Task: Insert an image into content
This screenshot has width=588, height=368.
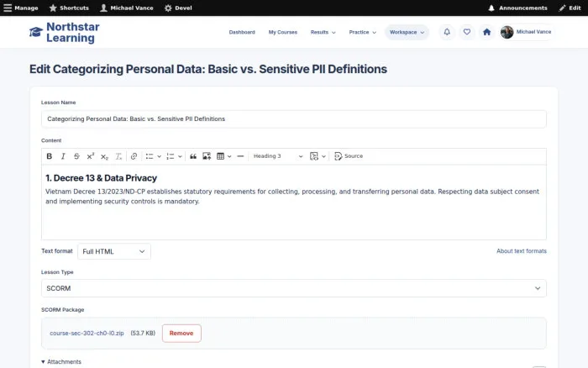Action: coord(207,156)
